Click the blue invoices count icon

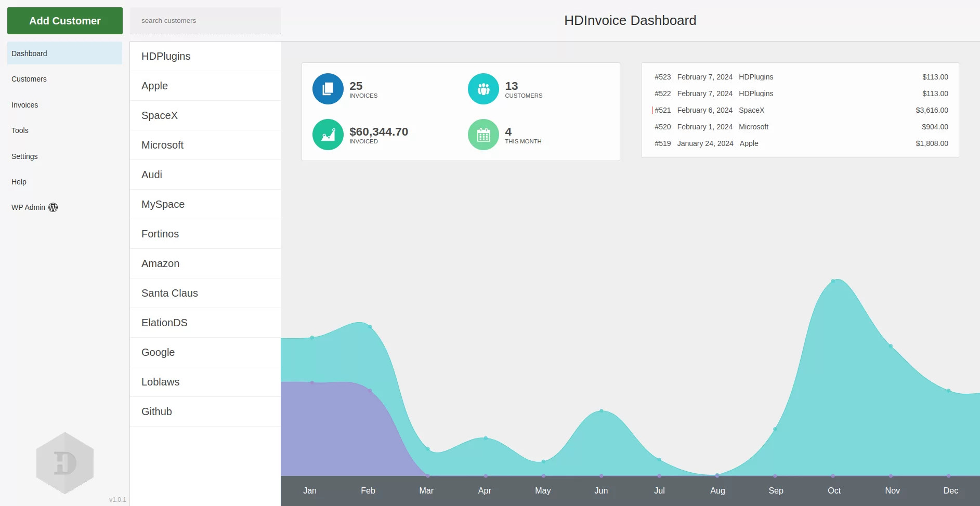[x=328, y=89]
